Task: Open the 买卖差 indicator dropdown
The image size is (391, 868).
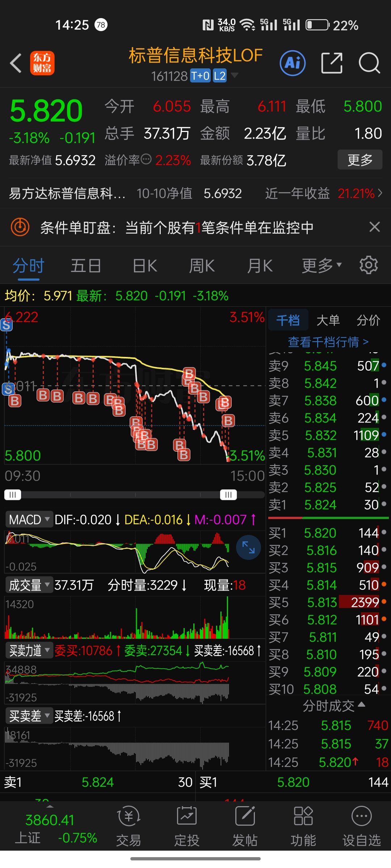Action: pos(29,716)
